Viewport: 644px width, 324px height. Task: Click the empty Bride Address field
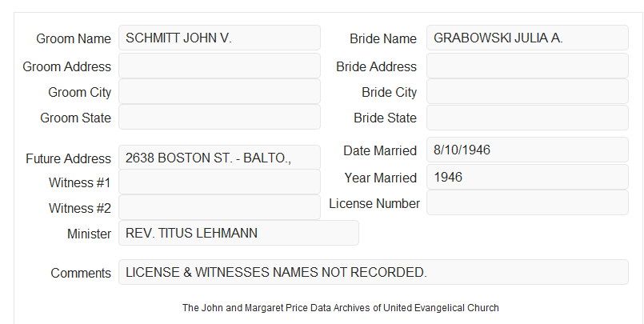tap(527, 66)
